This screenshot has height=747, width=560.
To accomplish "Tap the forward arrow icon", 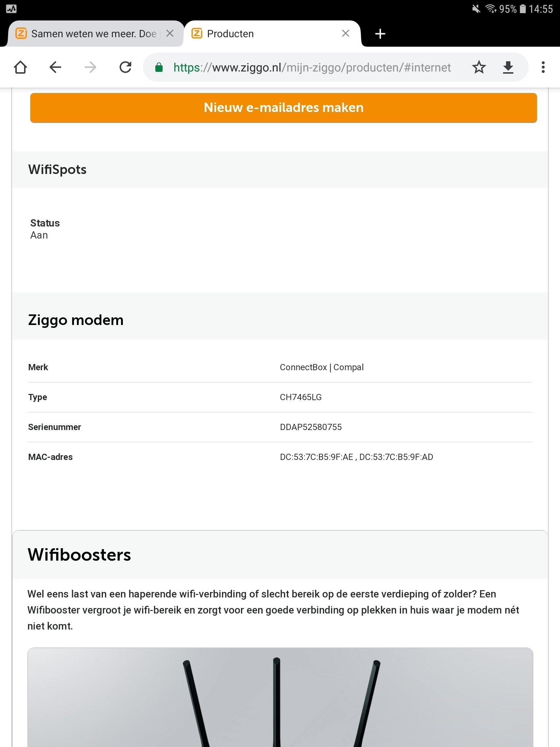I will coord(90,67).
